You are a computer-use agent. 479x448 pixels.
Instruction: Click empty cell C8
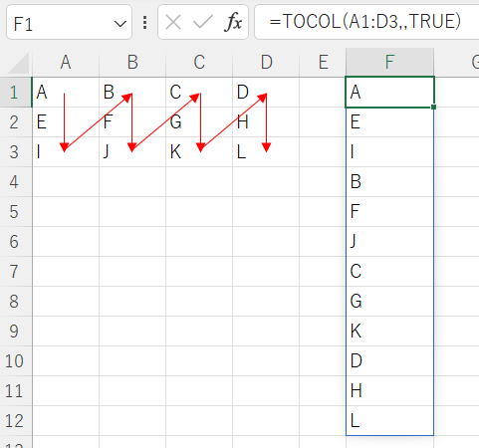199,301
